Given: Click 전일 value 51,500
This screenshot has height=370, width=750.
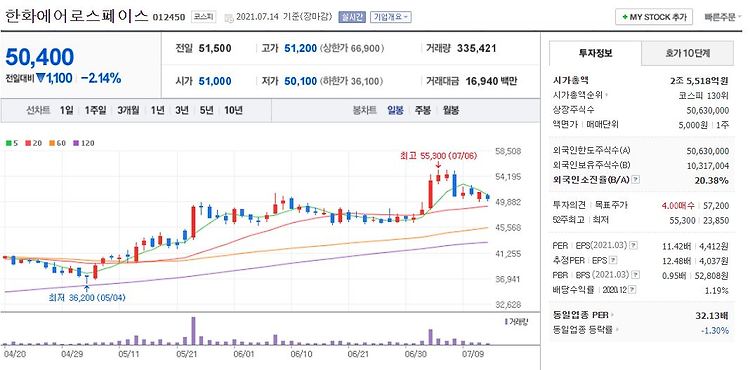Looking at the screenshot, I should [x=215, y=48].
